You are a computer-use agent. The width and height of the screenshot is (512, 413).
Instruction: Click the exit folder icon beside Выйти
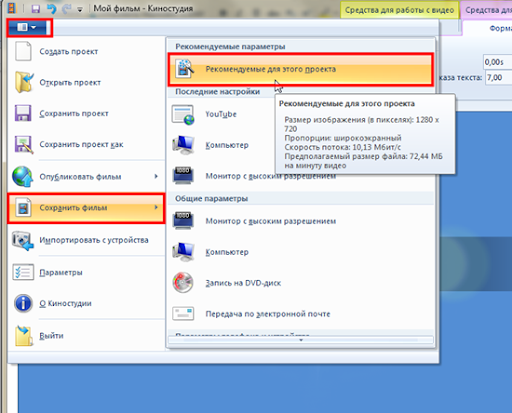click(24, 336)
